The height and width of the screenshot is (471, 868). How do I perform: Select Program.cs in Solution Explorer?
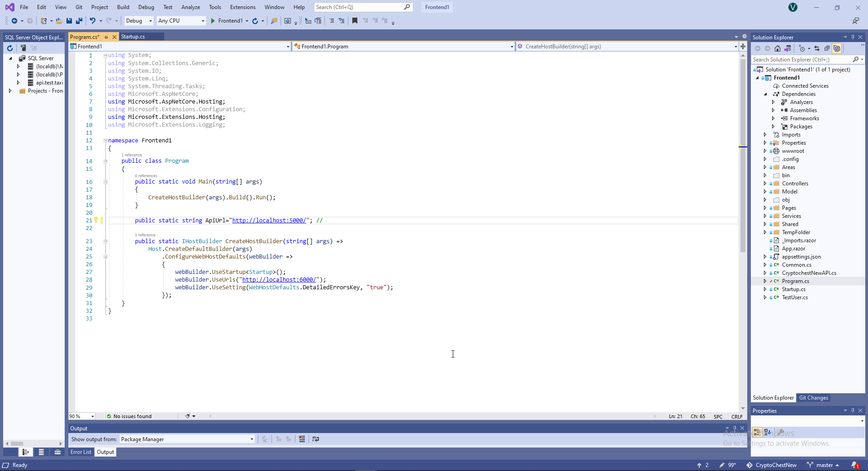[x=795, y=281]
